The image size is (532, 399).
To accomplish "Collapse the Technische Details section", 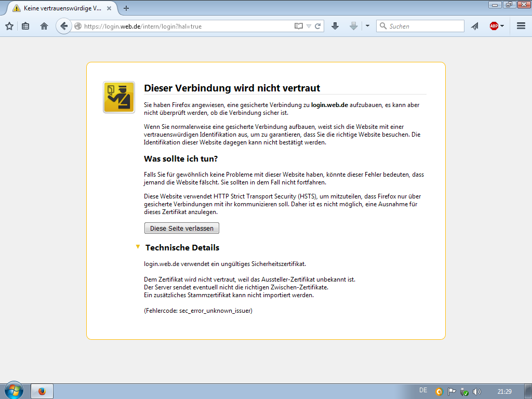I will (138, 247).
